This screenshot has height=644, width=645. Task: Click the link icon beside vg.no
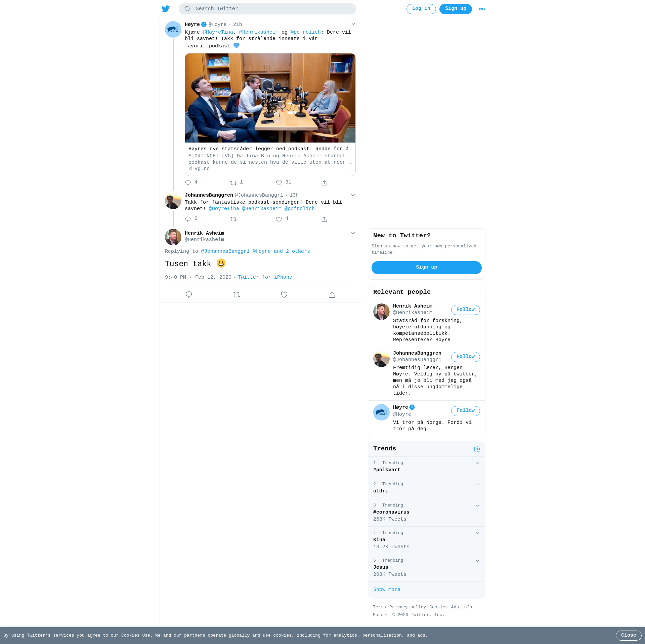click(x=191, y=168)
